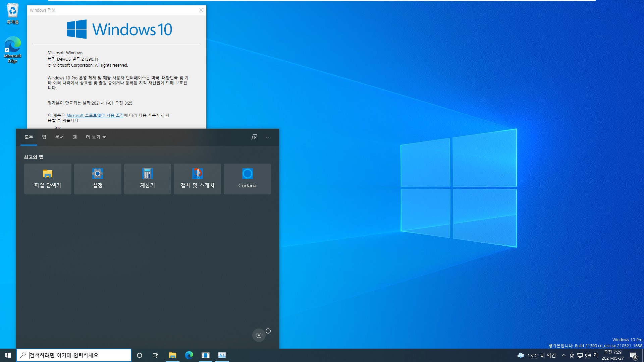The image size is (644, 362).
Task: Open the weather widget showing 15°C
Action: tap(536, 355)
